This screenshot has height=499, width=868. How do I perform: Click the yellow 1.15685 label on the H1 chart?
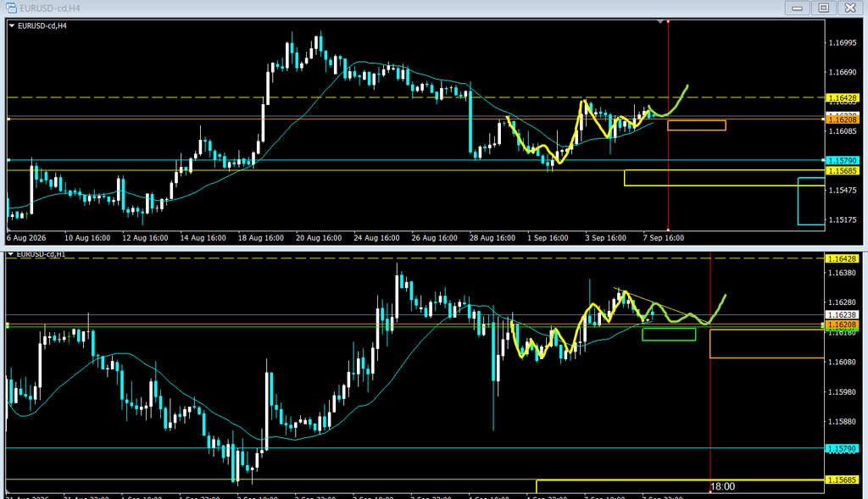(x=842, y=480)
